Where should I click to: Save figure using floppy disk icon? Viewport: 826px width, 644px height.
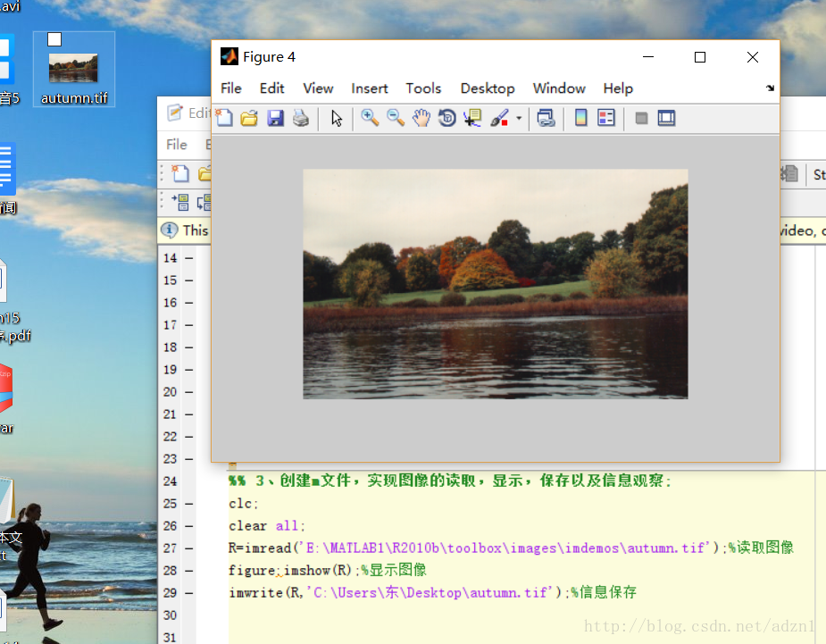tap(275, 118)
